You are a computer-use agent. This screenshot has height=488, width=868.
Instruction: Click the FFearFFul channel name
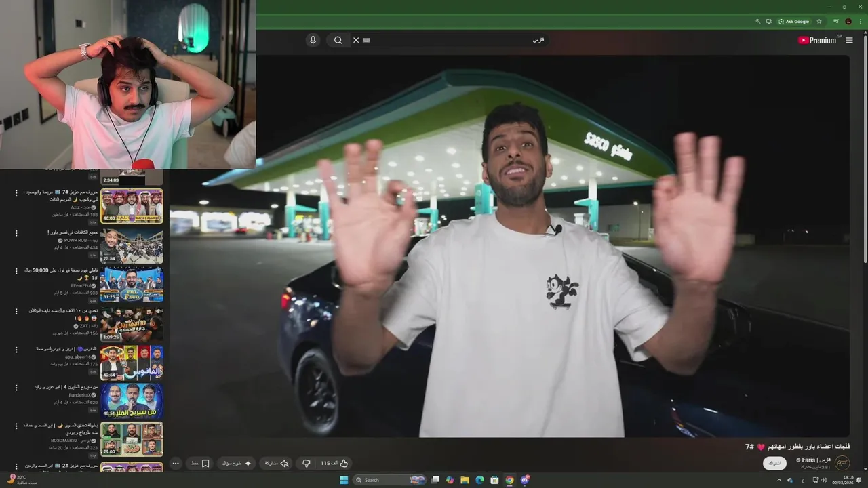[80, 286]
